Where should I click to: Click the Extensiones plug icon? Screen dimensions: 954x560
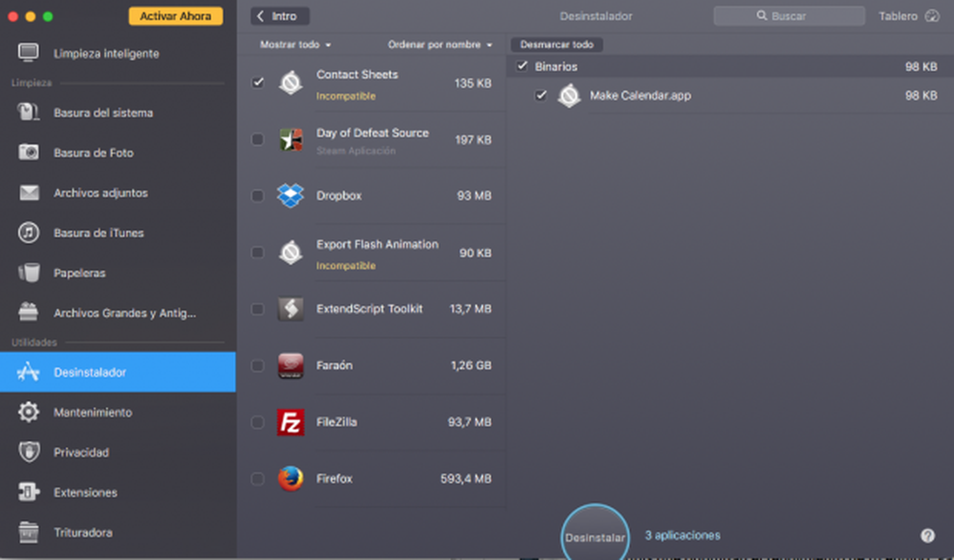(x=29, y=492)
